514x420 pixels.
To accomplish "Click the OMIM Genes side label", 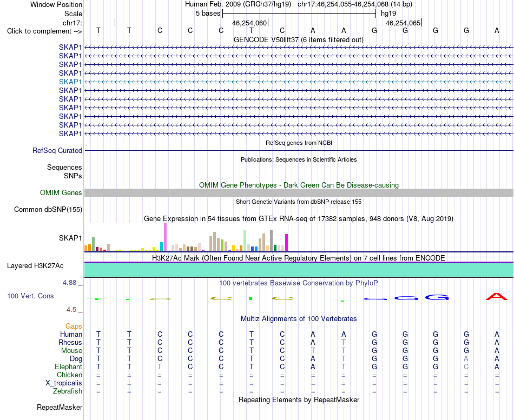I will pos(61,192).
